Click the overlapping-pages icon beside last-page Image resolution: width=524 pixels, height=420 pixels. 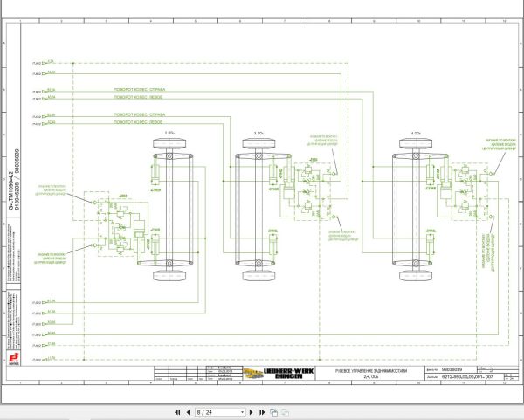coord(273,412)
